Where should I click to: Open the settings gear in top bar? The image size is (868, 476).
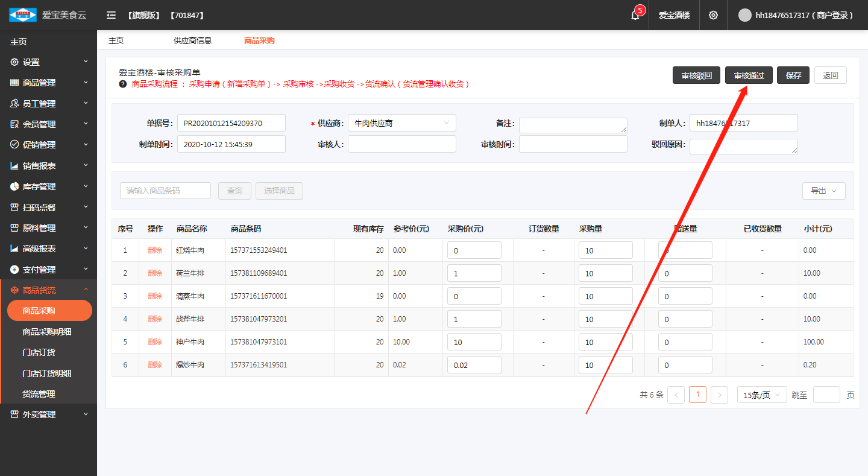713,15
